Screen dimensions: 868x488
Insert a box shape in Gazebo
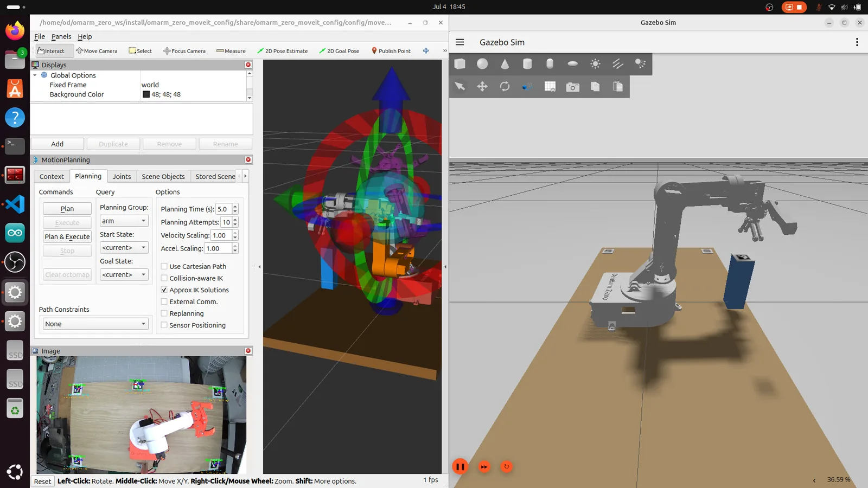point(459,64)
